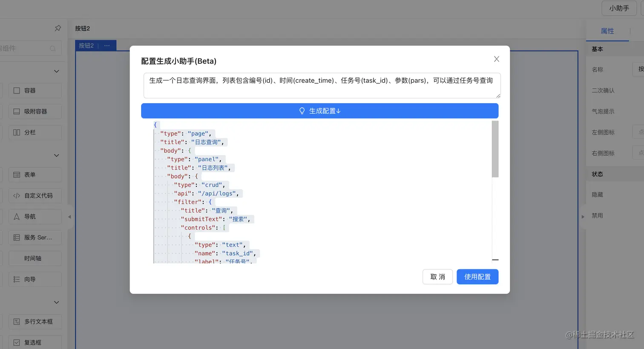Click the 名称 label in properties

point(598,69)
